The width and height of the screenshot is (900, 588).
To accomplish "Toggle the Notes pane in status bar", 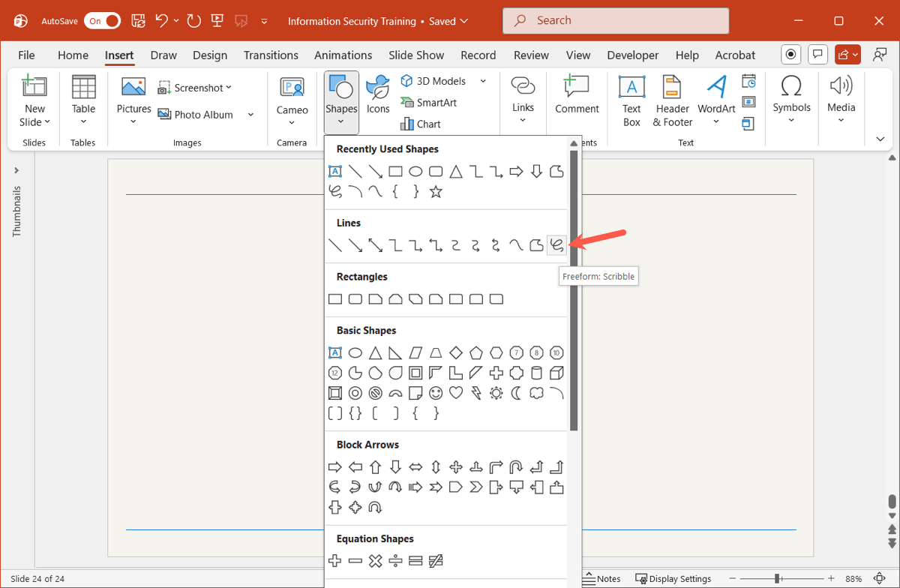I will pyautogui.click(x=601, y=578).
